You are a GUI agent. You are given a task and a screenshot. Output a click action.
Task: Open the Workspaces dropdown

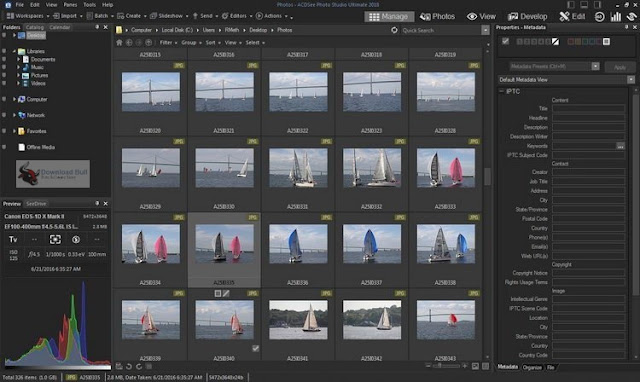[28, 16]
